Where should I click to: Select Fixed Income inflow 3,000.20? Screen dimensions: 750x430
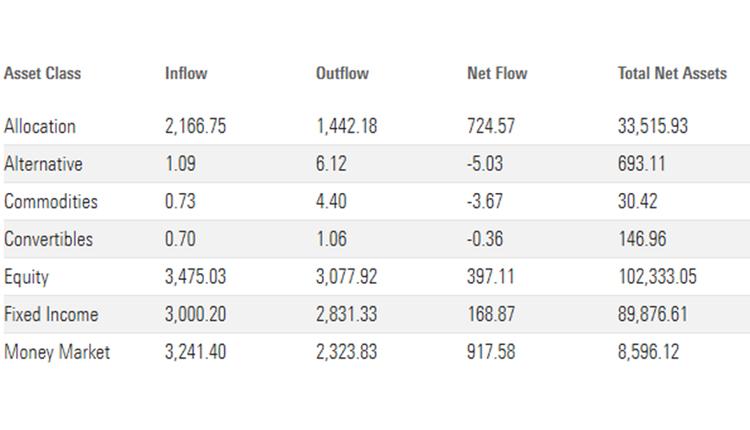point(196,314)
